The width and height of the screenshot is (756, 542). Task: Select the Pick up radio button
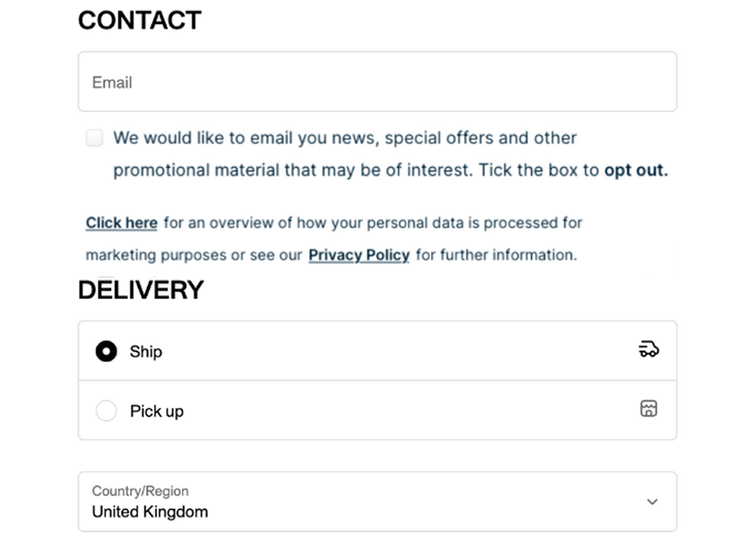(106, 411)
